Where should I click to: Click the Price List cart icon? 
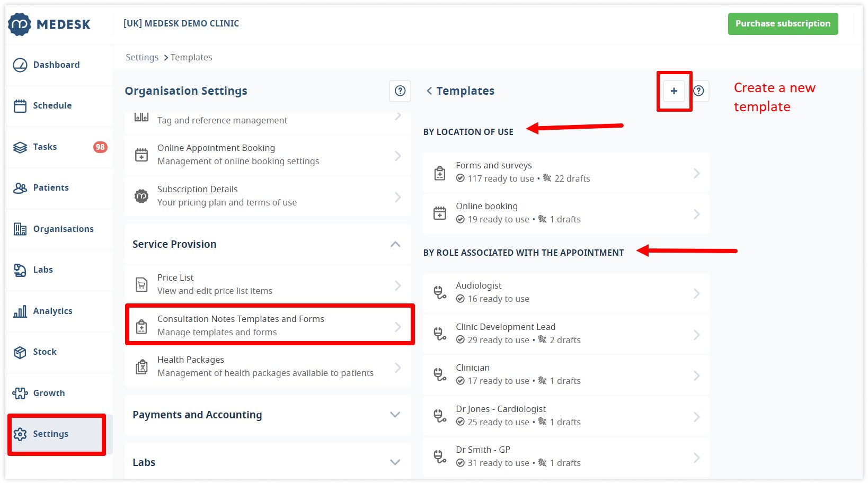141,285
